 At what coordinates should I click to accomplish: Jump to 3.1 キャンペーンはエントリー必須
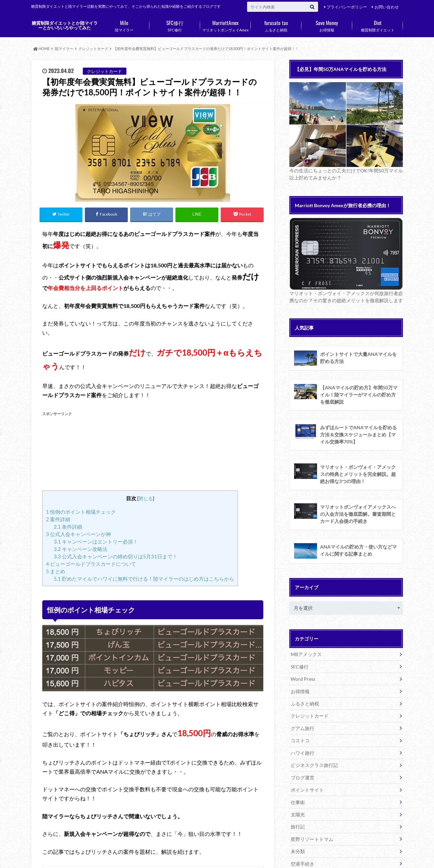coord(96,542)
